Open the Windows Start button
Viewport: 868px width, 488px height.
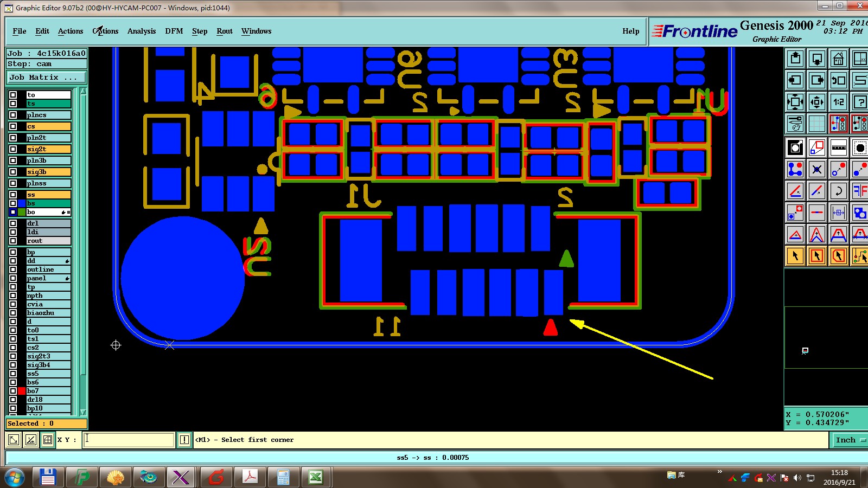tap(15, 477)
